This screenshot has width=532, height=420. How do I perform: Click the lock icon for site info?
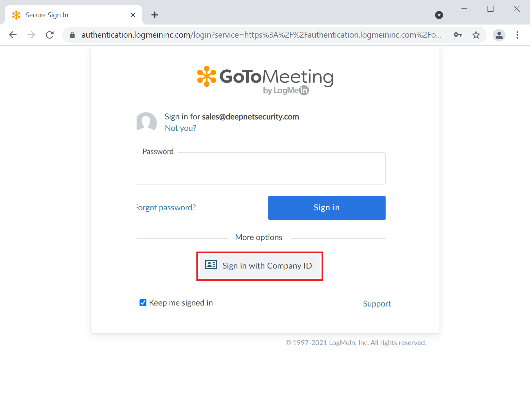[x=73, y=35]
